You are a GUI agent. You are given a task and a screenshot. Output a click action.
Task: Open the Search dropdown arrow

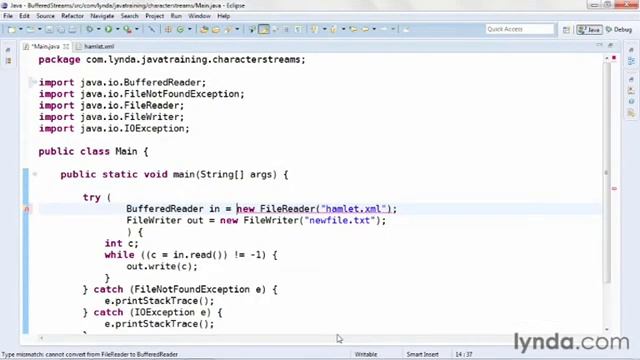(237, 29)
